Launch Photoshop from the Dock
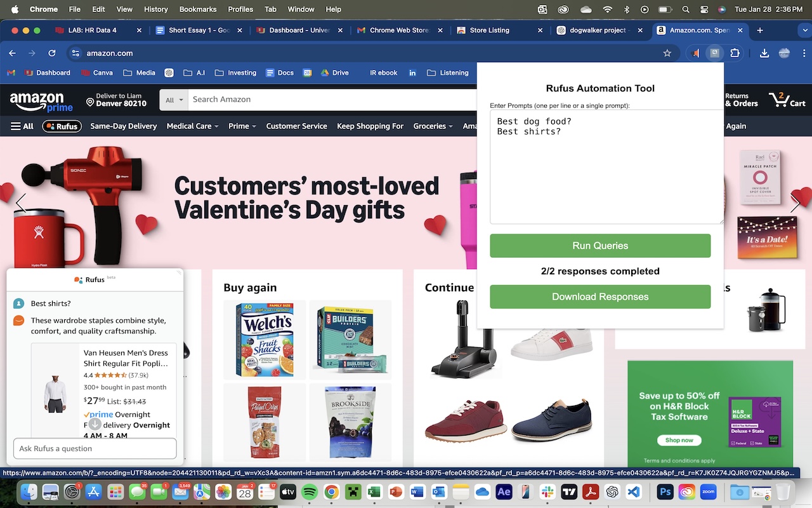This screenshot has width=812, height=508. coord(665,491)
